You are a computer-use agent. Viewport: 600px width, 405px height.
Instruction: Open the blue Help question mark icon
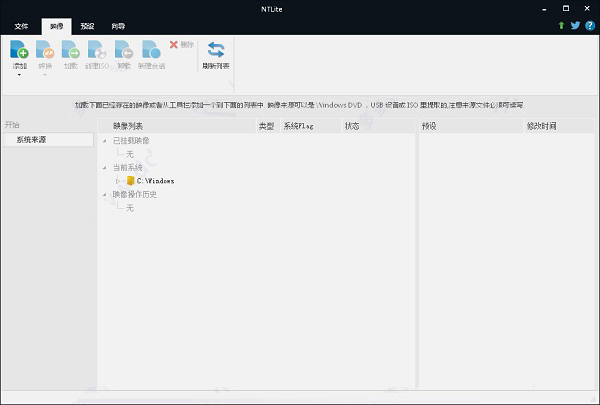click(x=590, y=26)
